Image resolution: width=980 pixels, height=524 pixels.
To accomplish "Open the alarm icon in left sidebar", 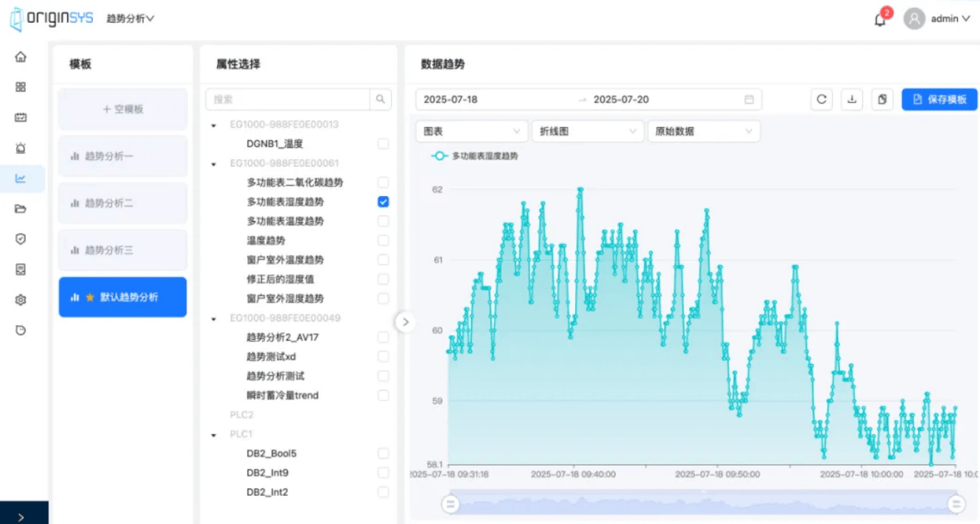I will [21, 148].
